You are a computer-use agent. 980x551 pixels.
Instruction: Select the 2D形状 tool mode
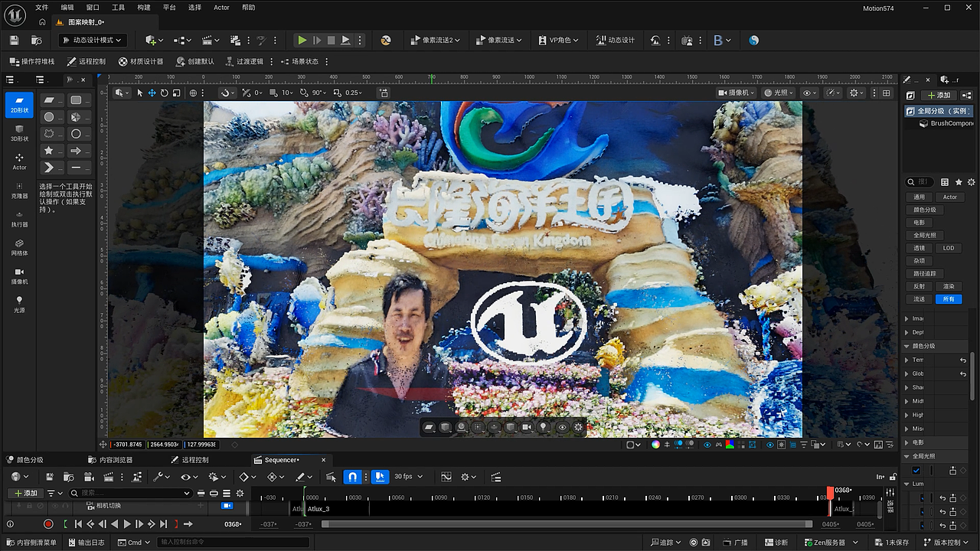pos(19,104)
